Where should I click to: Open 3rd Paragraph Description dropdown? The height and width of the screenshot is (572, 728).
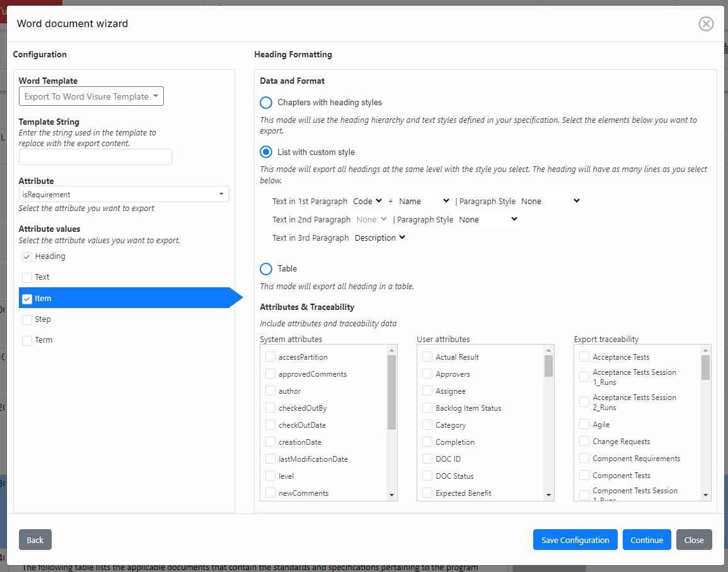(380, 238)
